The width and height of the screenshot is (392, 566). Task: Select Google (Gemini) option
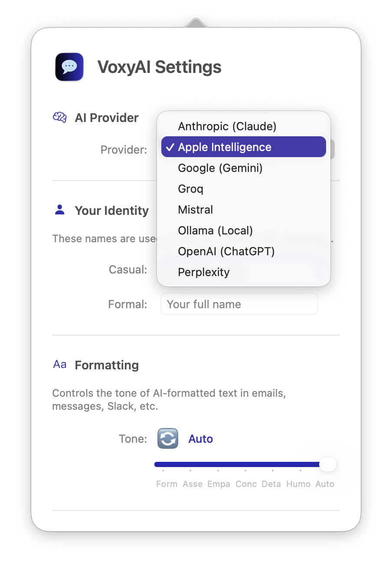coord(220,168)
